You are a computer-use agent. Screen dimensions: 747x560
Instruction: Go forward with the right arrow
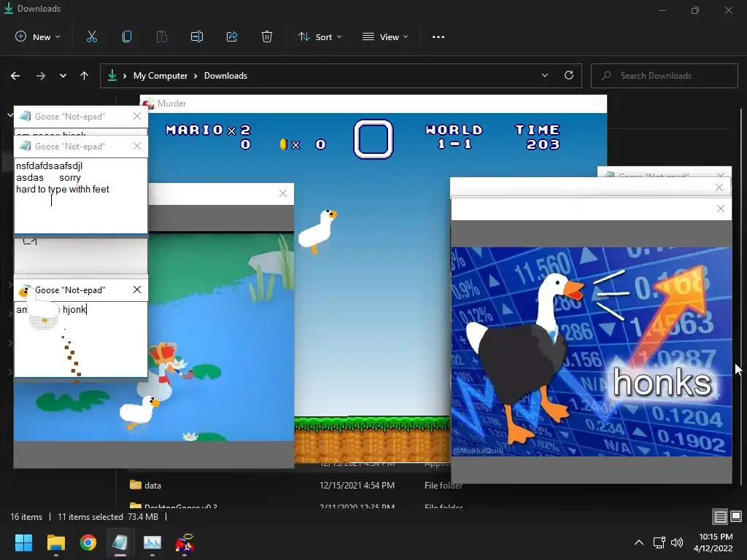[41, 76]
